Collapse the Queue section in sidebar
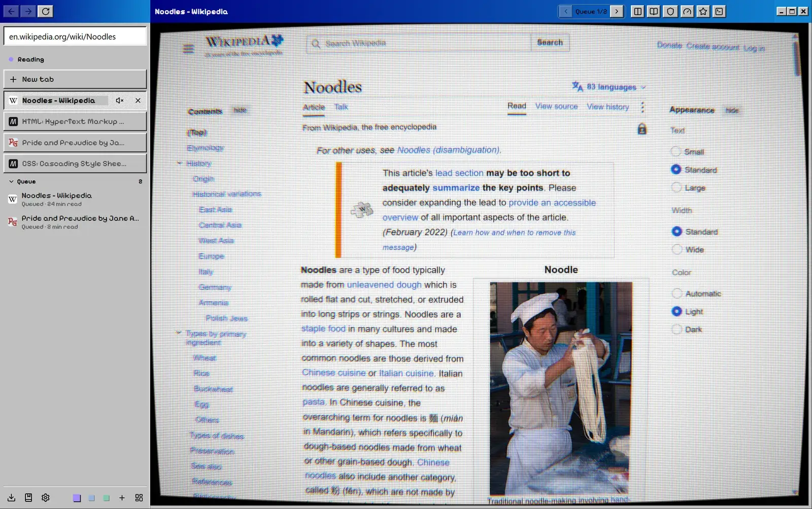This screenshot has height=509, width=812. coord(12,181)
